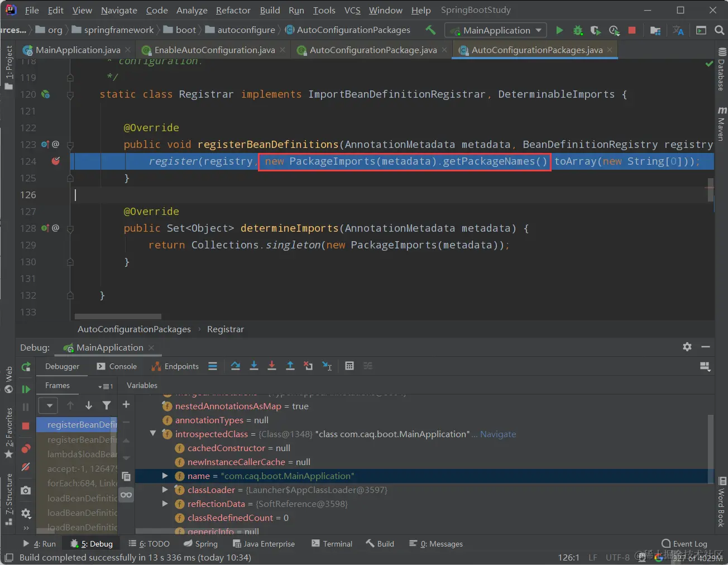Open View Breakpoints double red dots icon
728x565 pixels.
(x=26, y=448)
